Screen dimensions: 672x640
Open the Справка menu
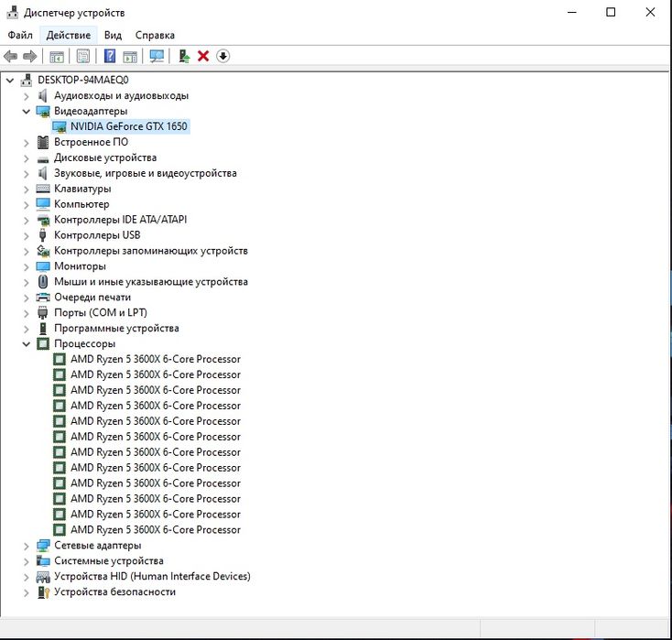[155, 35]
